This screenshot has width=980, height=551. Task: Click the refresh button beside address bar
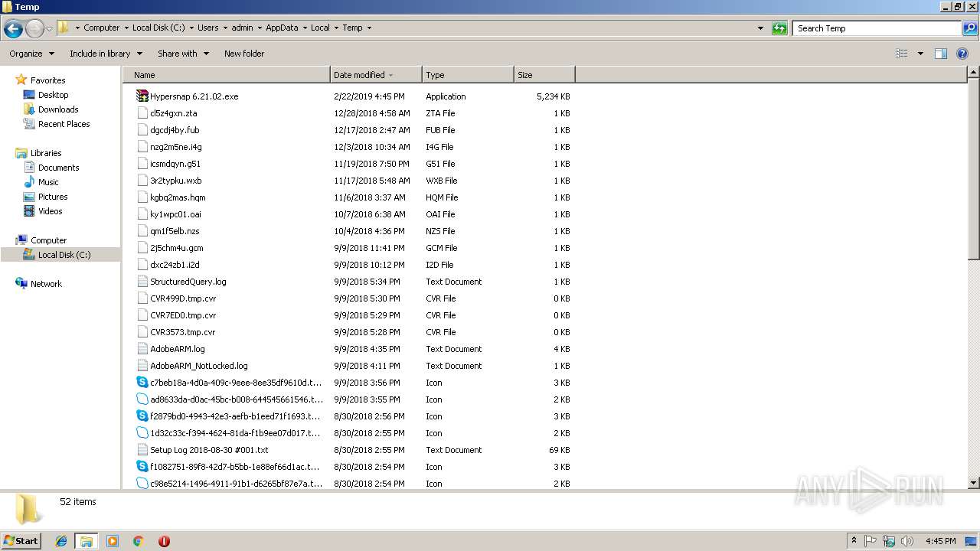[779, 28]
